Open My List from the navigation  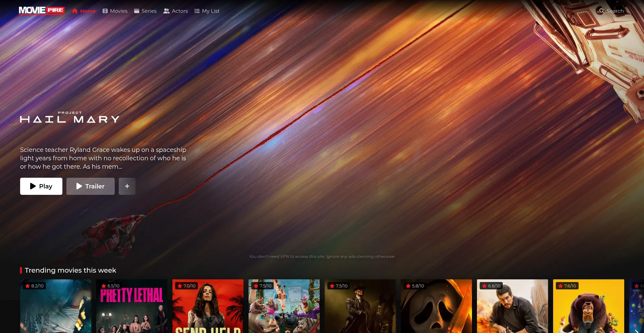pos(207,11)
